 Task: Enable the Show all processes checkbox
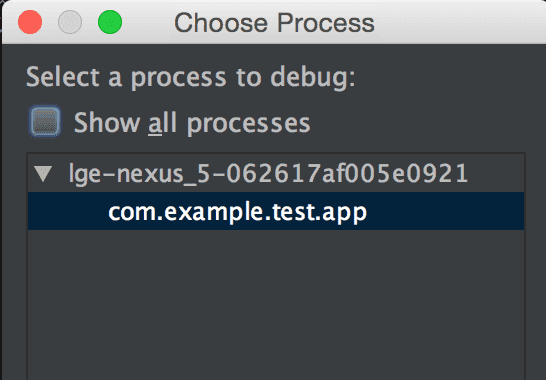(45, 122)
